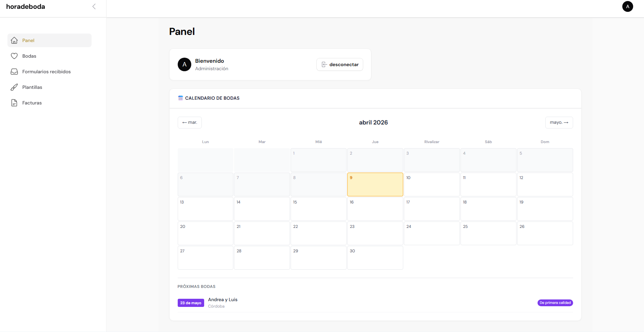Advance to next month mayo
The height and width of the screenshot is (332, 644).
(x=559, y=122)
